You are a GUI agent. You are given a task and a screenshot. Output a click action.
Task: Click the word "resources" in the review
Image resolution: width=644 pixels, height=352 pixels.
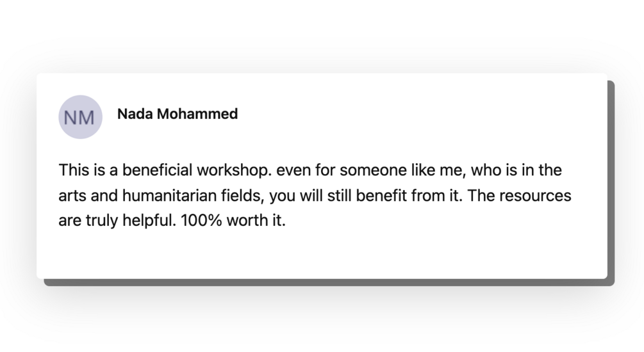[535, 196]
